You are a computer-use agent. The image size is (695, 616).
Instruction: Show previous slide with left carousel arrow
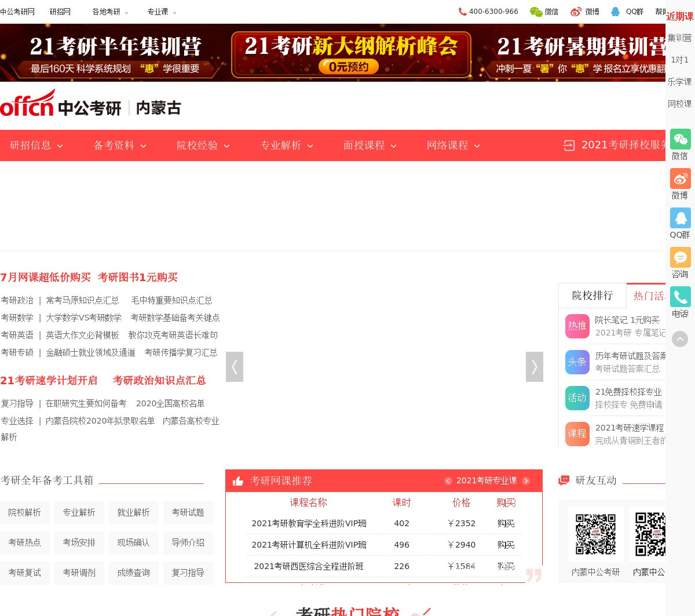[x=235, y=367]
